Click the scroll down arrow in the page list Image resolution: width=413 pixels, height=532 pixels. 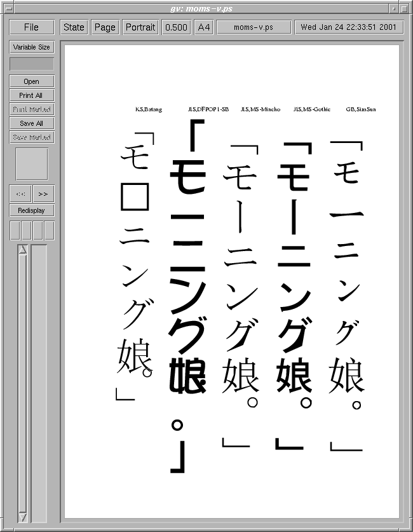pyautogui.click(x=23, y=517)
